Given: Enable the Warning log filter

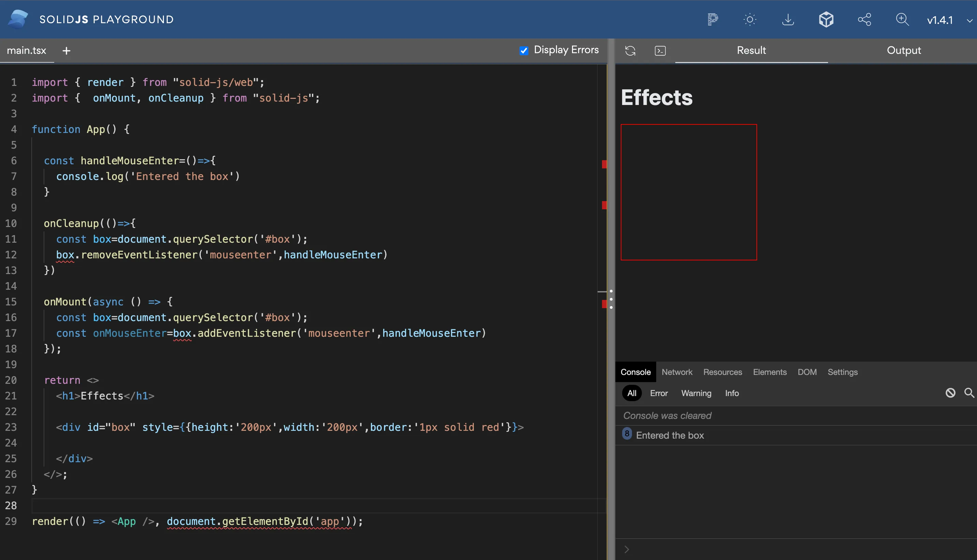Looking at the screenshot, I should [x=696, y=393].
